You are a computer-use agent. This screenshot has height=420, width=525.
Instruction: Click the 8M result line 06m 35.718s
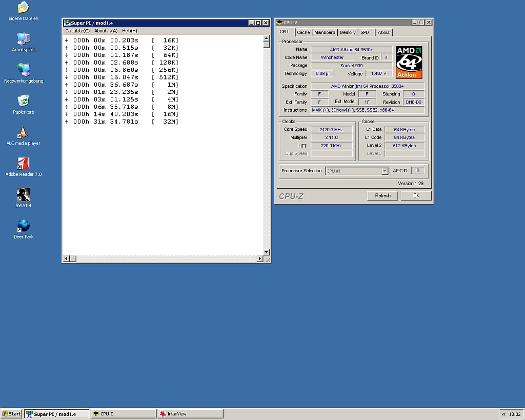122,107
